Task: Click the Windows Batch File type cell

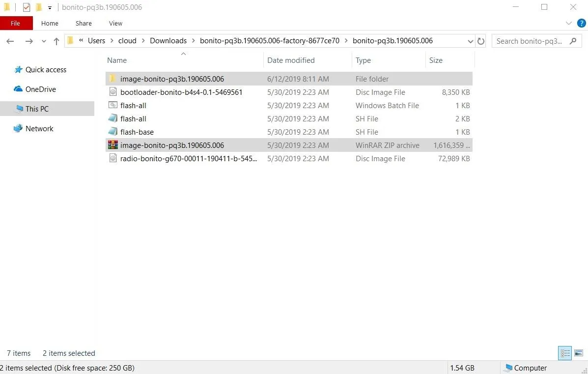Action: point(387,105)
